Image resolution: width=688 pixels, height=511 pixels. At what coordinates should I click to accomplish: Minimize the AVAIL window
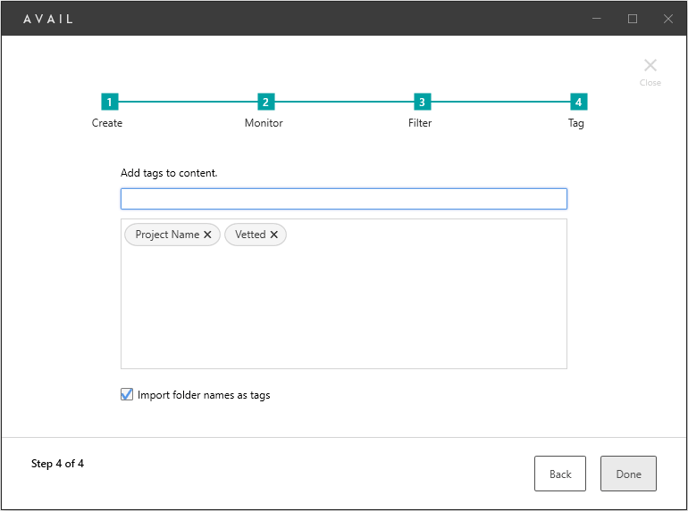[596, 18]
